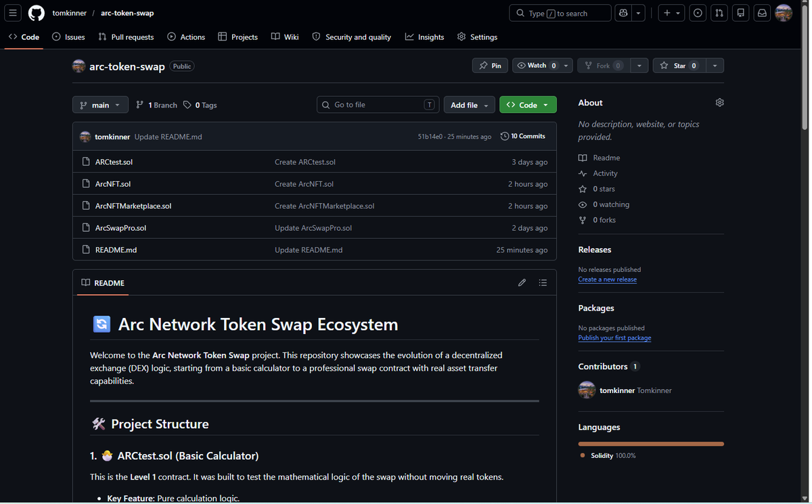The width and height of the screenshot is (812, 504).
Task: Open README.md file
Action: 116,250
